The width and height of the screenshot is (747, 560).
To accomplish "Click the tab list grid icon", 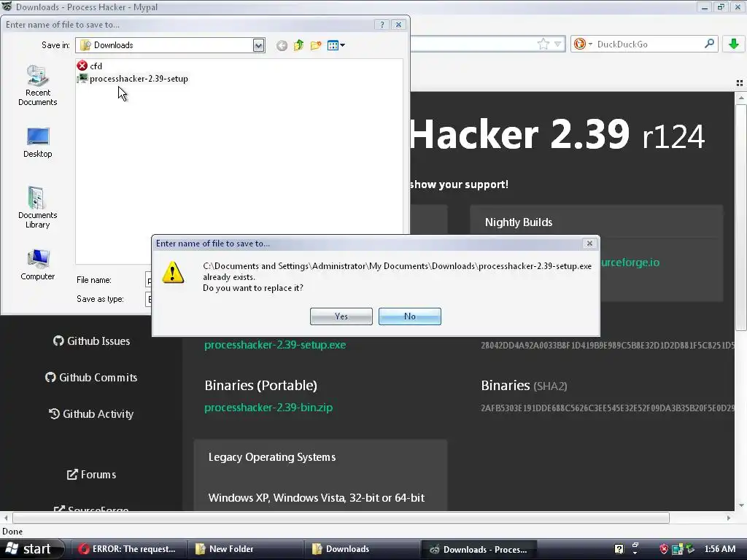I will (x=739, y=83).
